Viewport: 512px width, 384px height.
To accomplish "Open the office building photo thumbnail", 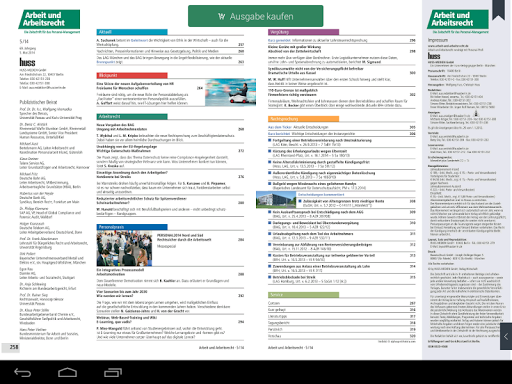I will point(276,200).
